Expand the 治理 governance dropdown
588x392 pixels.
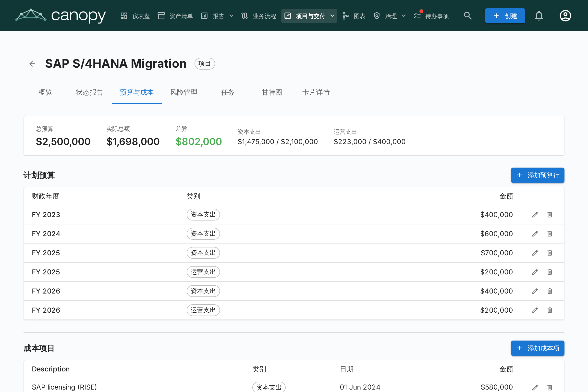(390, 16)
